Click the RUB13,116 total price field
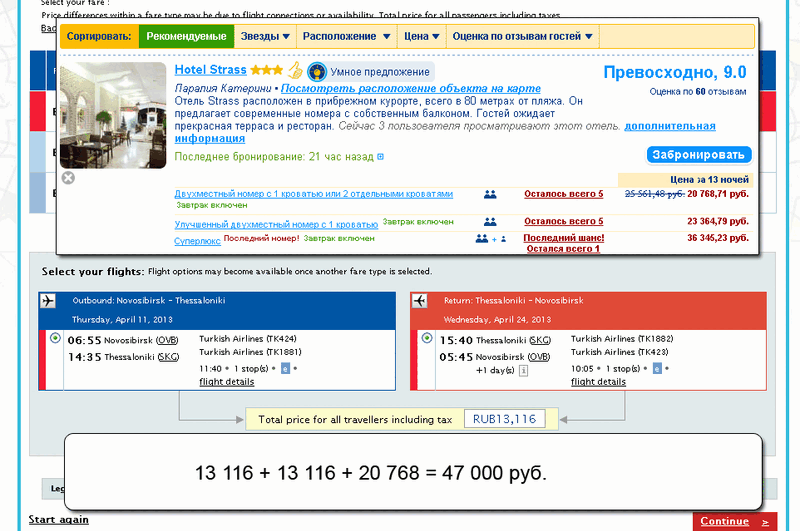Viewport: 800px width, 531px height. pyautogui.click(x=504, y=419)
